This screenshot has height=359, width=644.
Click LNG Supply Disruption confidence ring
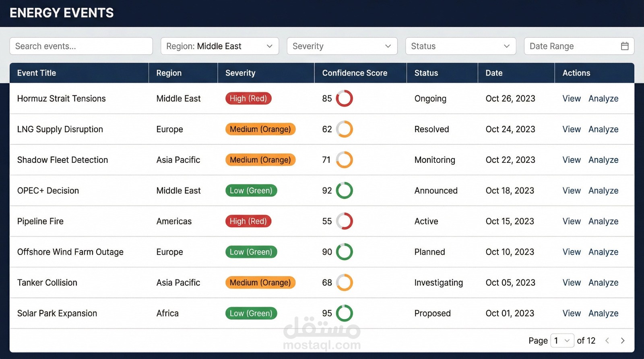pyautogui.click(x=344, y=129)
